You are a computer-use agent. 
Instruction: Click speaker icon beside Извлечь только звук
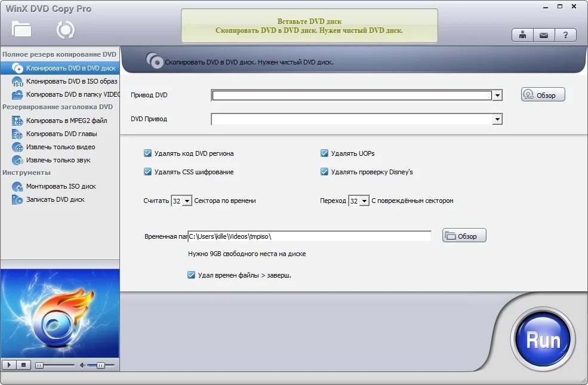17,160
